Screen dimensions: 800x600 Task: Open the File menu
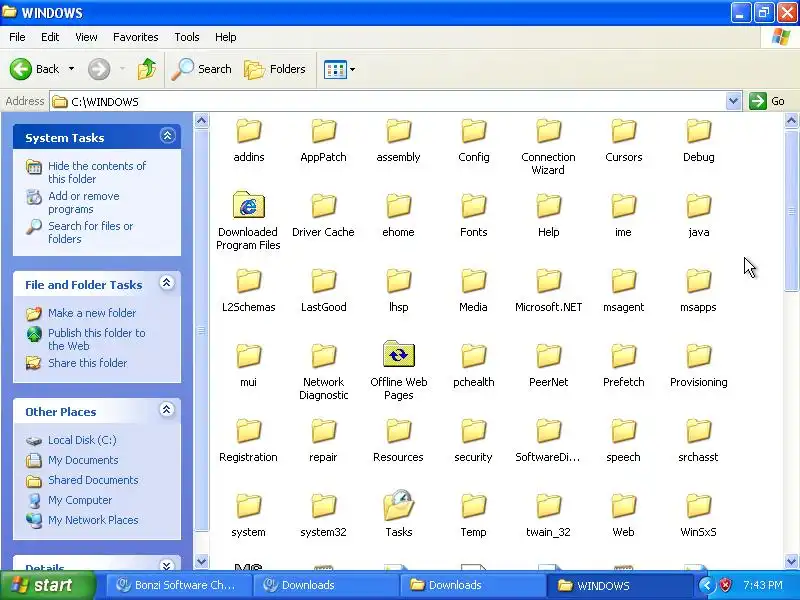[17, 37]
